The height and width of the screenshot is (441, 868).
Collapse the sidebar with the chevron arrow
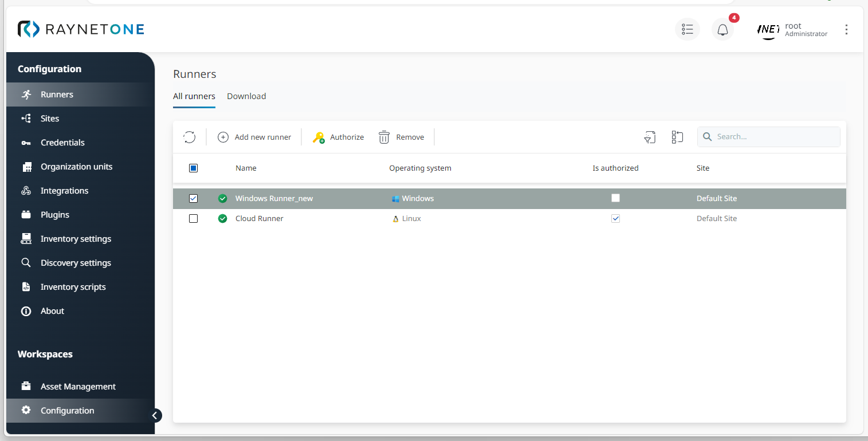tap(155, 415)
